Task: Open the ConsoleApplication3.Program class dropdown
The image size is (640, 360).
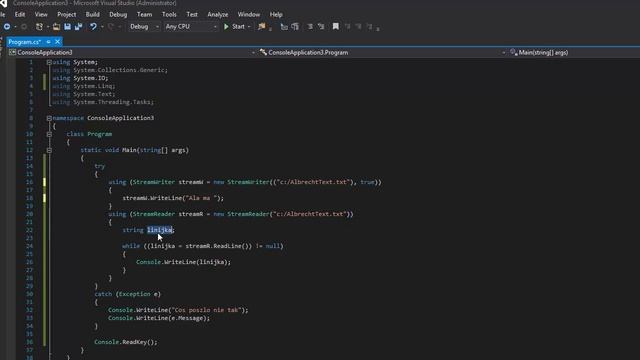Action: [x=382, y=52]
